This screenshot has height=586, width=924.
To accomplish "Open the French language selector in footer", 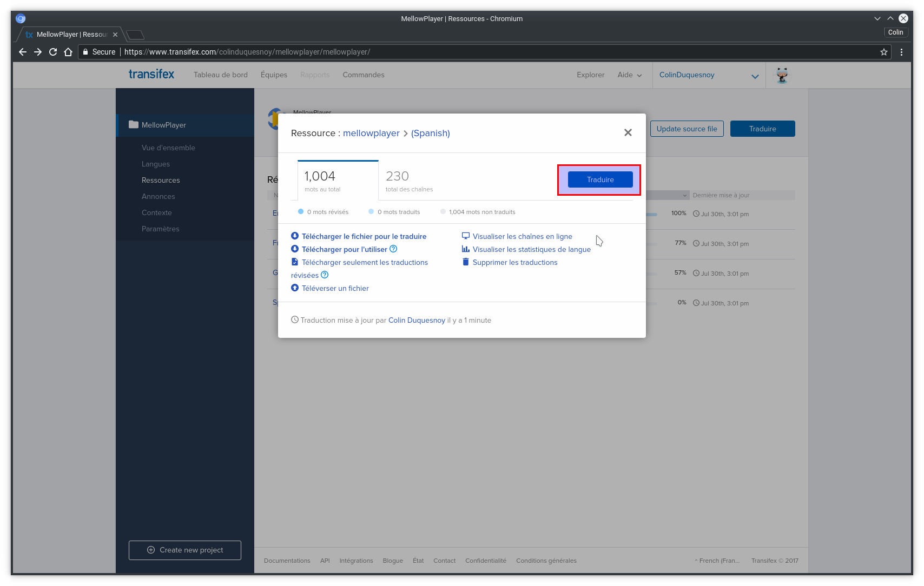I will pos(717,561).
